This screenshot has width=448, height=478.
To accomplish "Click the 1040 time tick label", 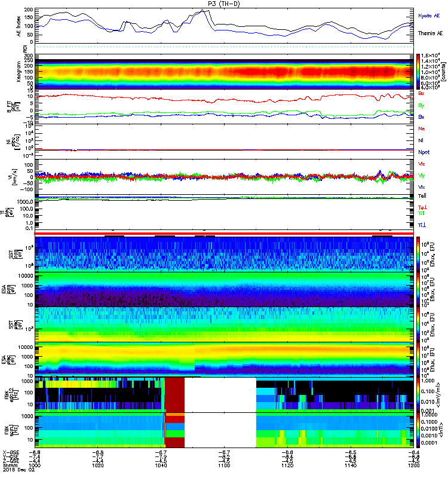I will coord(161,465).
